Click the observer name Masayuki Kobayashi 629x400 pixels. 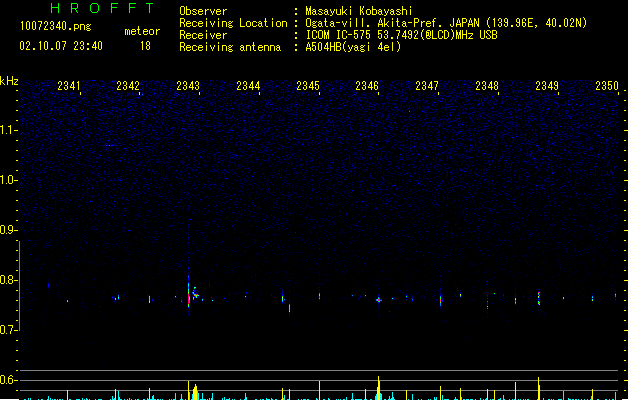[x=359, y=11]
